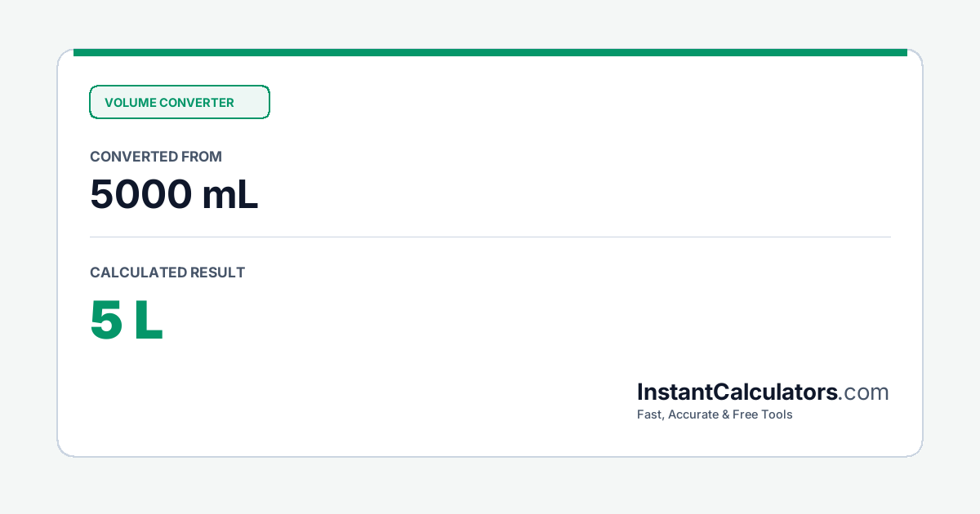Click the CALCULATED RESULT label
The height and width of the screenshot is (514, 980).
167,273
